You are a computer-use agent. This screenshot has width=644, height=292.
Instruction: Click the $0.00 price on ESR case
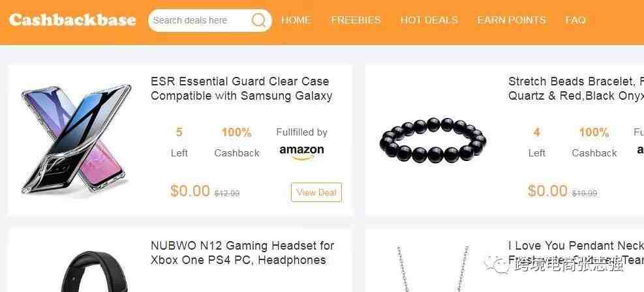pos(190,191)
